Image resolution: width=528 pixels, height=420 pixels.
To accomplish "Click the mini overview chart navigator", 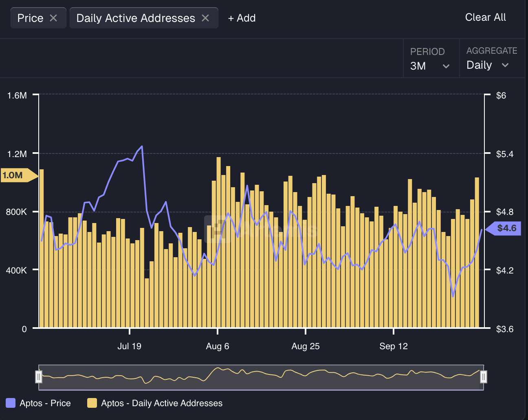I will point(261,377).
